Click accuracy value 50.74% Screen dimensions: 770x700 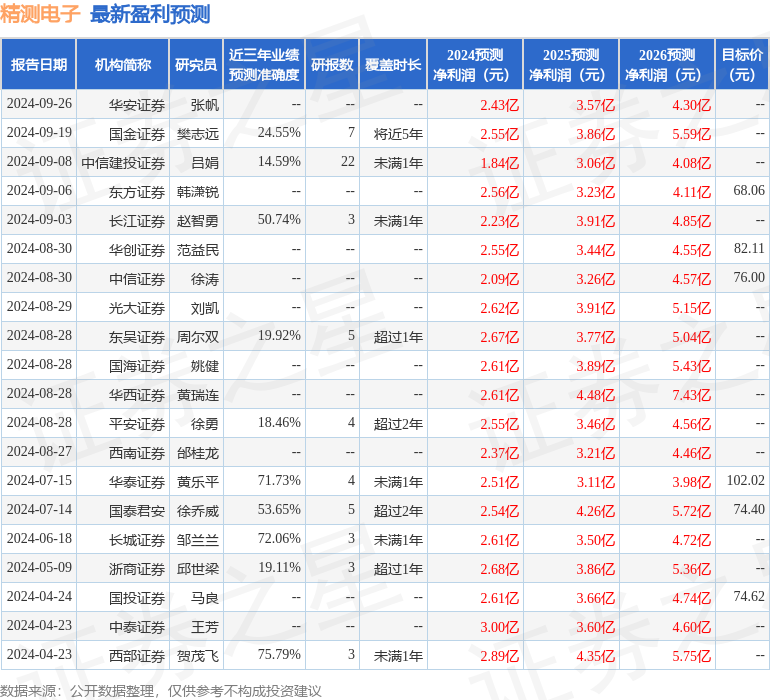279,220
